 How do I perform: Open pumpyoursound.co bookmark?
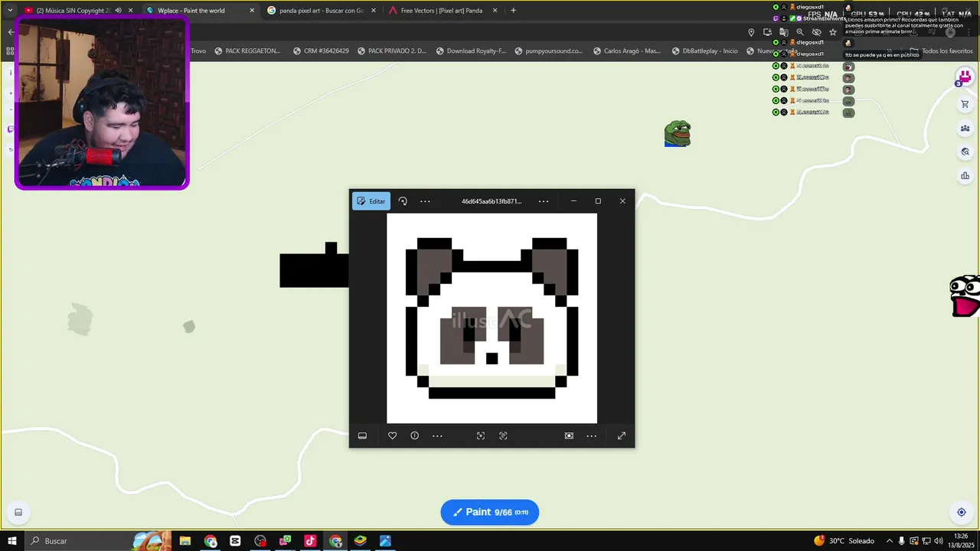point(549,51)
